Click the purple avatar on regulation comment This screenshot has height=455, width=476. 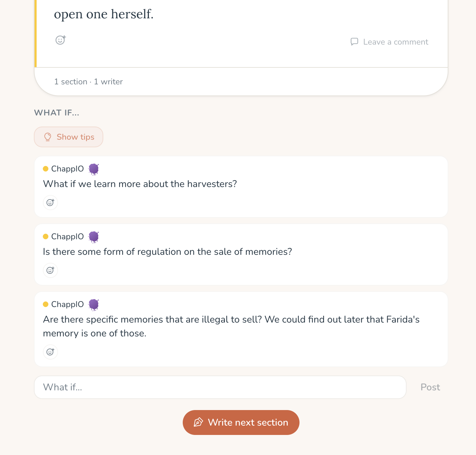pos(94,237)
